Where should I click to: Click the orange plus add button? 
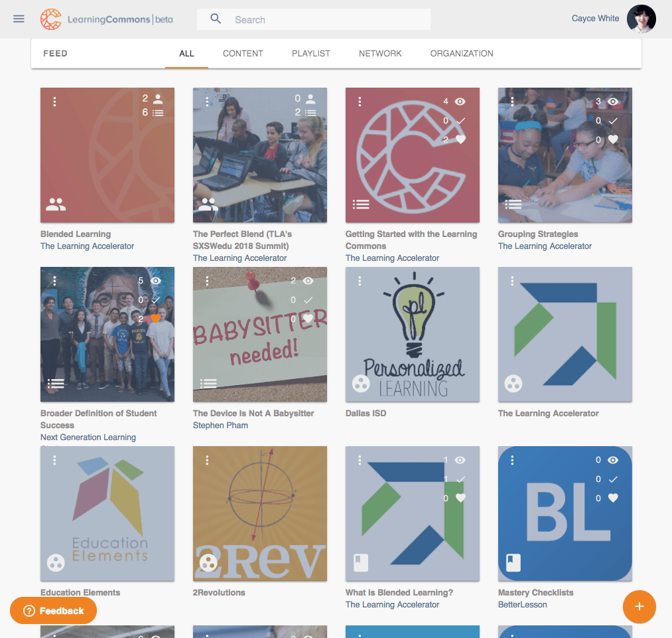639,606
